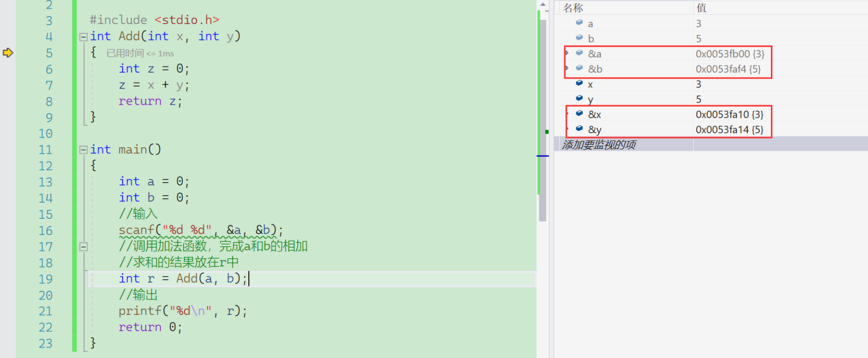
Task: Click the printf statement on line 21
Action: (183, 311)
